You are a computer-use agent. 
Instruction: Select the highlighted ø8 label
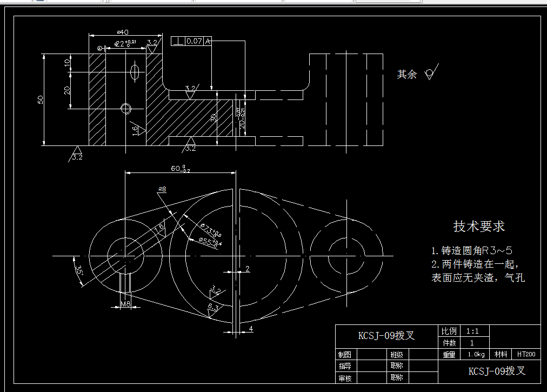point(162,188)
